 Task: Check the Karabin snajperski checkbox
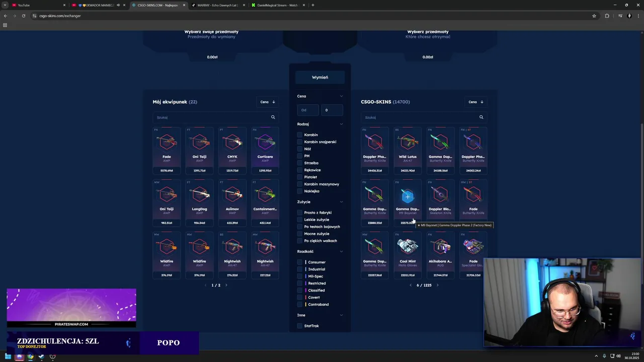click(x=300, y=142)
